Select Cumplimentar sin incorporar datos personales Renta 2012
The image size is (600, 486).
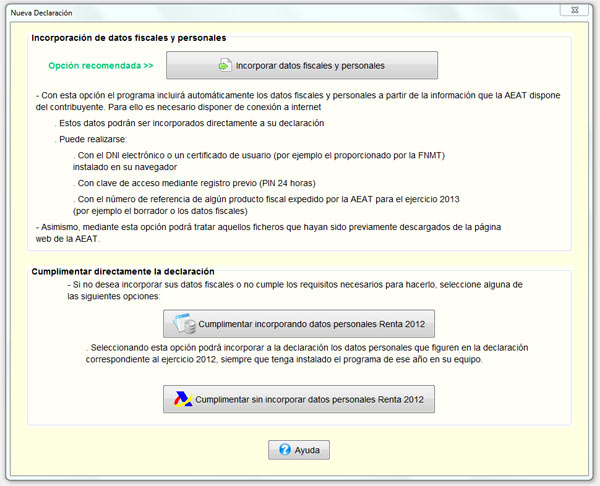299,399
